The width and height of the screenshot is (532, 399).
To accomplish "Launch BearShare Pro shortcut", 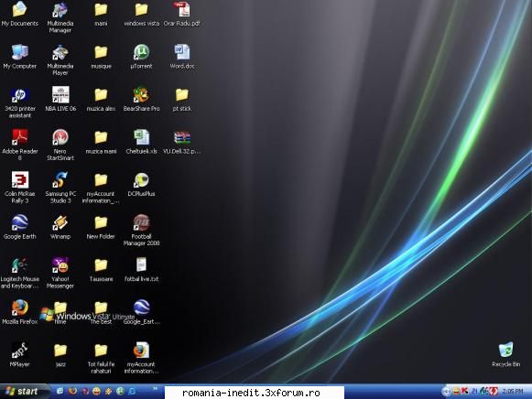I will (x=141, y=100).
